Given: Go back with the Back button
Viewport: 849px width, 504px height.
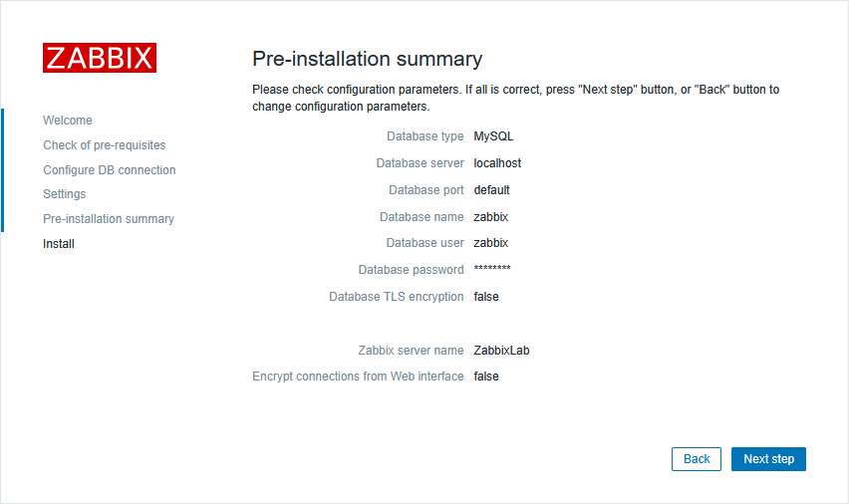Looking at the screenshot, I should click(x=697, y=459).
